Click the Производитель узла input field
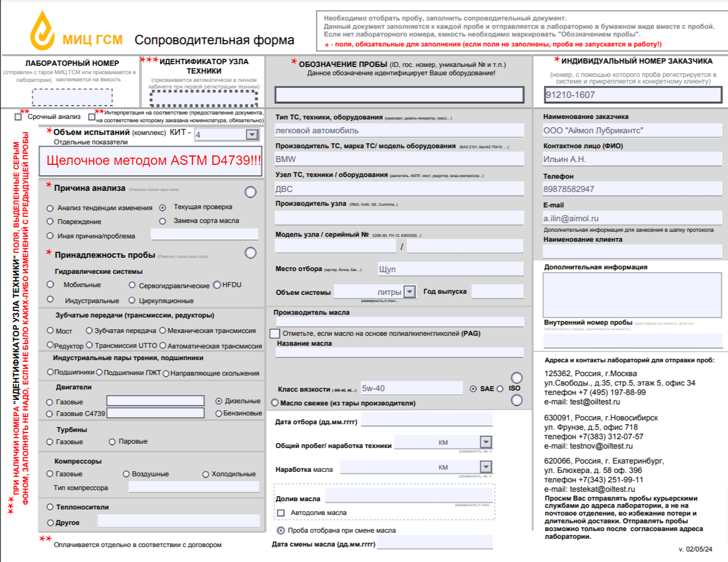The width and height of the screenshot is (728, 562). click(399, 217)
